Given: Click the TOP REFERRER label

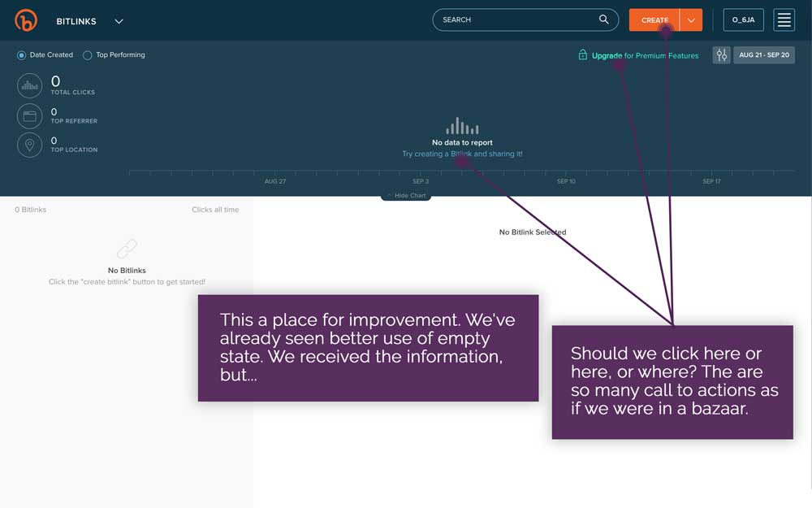Looking at the screenshot, I should tap(74, 121).
